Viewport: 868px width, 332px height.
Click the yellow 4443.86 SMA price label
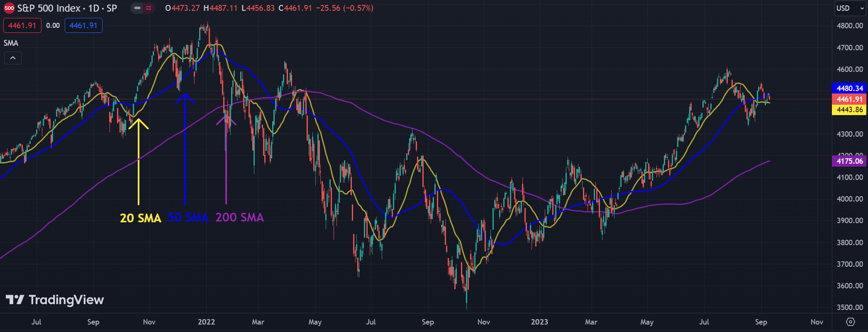(x=849, y=110)
